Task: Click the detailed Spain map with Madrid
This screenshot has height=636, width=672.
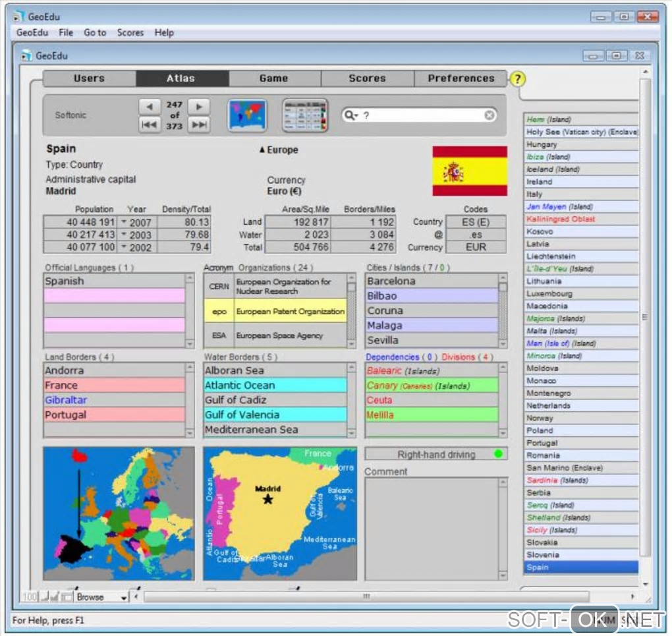Action: tap(280, 514)
